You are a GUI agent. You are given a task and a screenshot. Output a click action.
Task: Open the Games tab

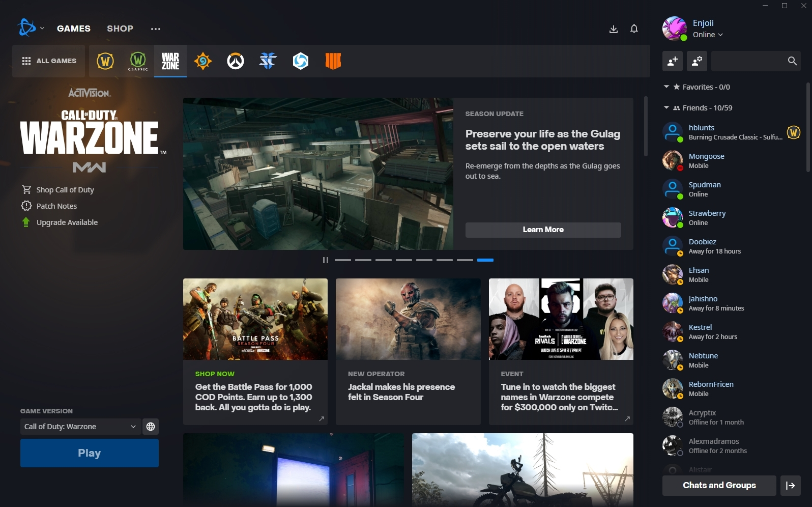coord(74,29)
